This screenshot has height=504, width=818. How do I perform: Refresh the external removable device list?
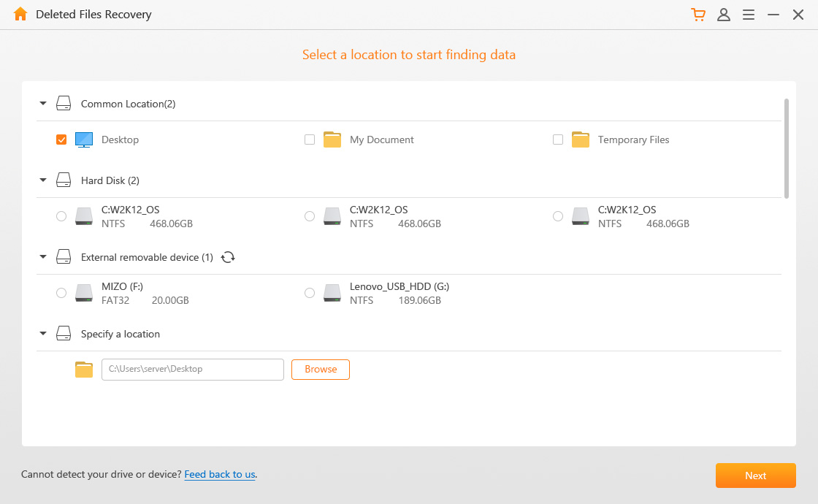[228, 257]
